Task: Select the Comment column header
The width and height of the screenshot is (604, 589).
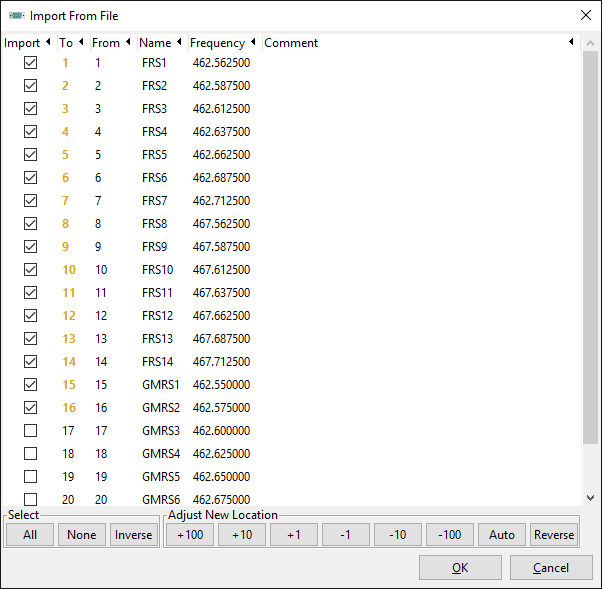Action: pyautogui.click(x=291, y=43)
